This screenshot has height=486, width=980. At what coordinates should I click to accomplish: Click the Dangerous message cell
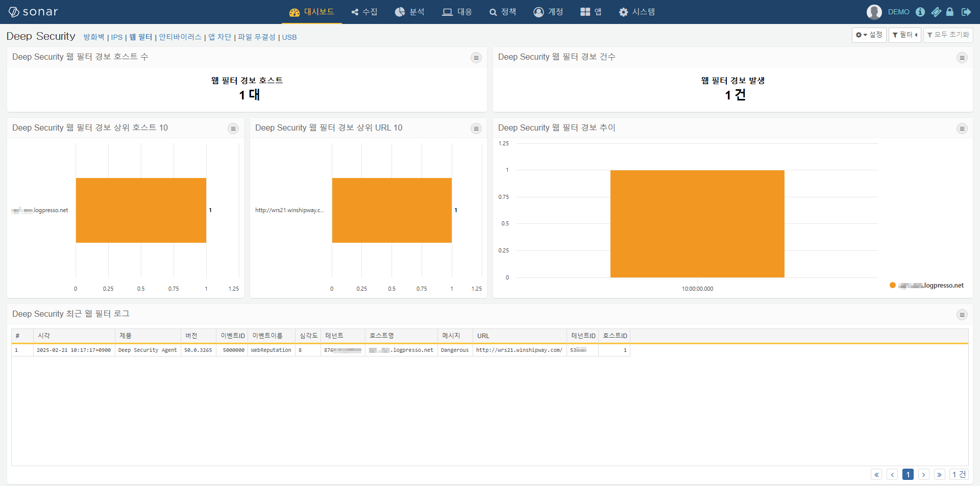coord(454,350)
